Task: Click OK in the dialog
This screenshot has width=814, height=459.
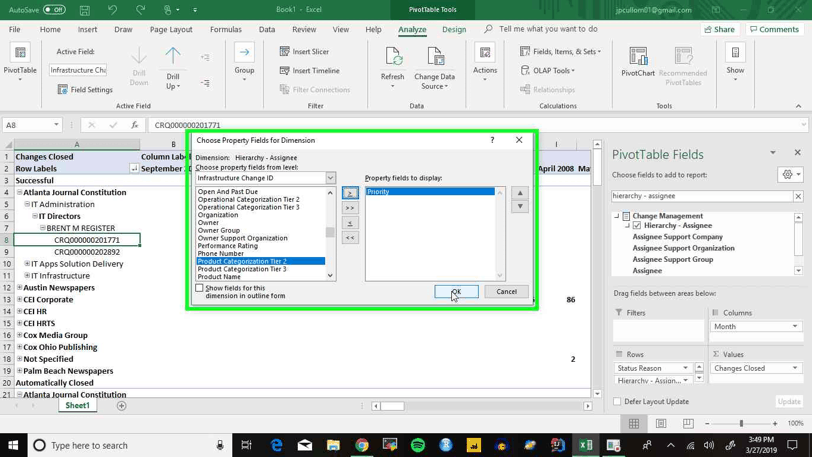Action: coord(456,292)
